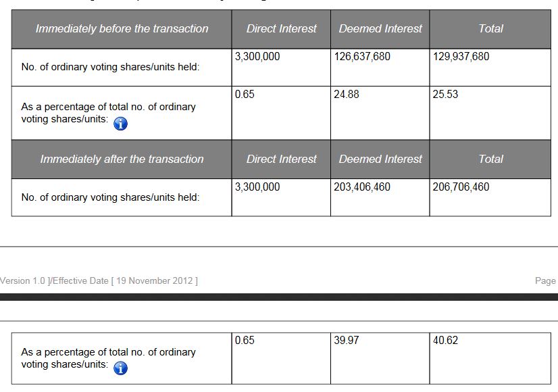Select direct interest 0.65 field before the transaction

[x=281, y=112]
